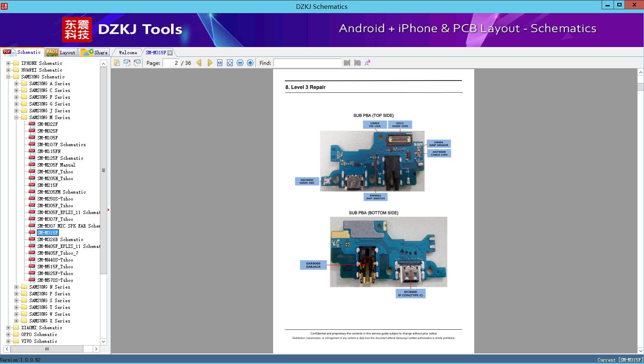The height and width of the screenshot is (364, 644).
Task: Select SM-M307 MIC SPK EAR schematic
Action: pos(69,226)
